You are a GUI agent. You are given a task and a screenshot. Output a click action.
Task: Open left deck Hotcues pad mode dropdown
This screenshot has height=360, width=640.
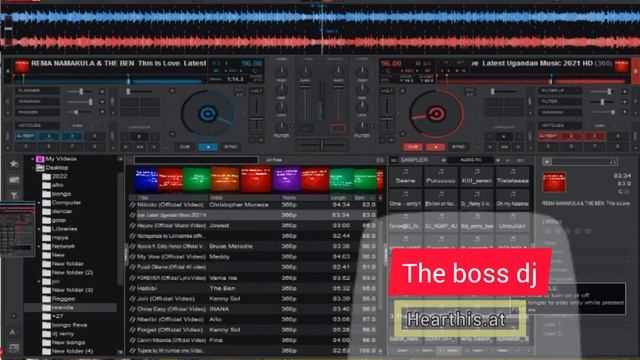[37, 126]
